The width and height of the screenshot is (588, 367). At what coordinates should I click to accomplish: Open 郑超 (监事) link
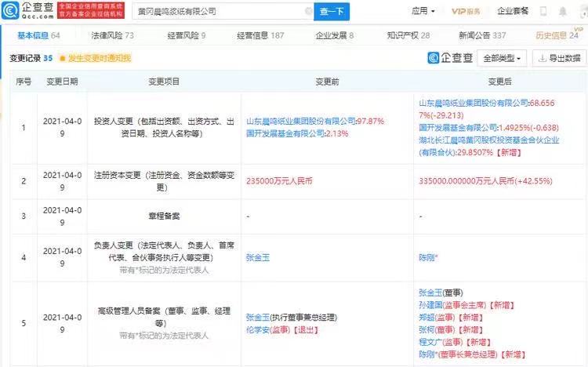(x=426, y=318)
